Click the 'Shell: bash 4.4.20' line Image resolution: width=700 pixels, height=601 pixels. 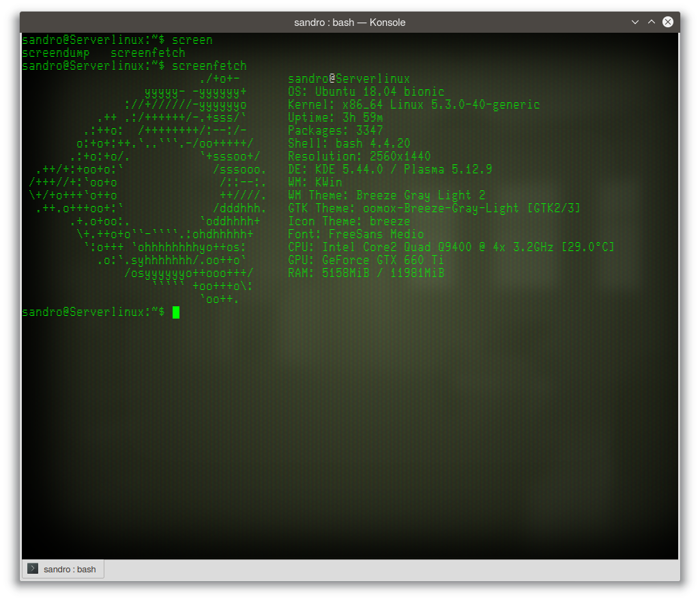tap(349, 143)
